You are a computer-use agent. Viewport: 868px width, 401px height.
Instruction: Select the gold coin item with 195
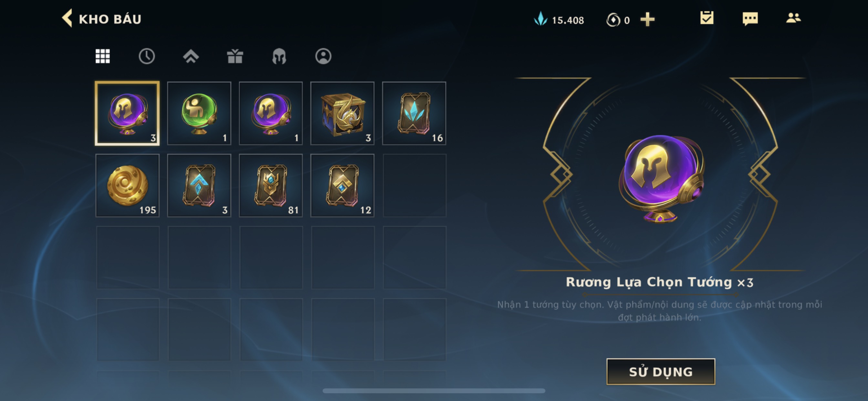click(127, 185)
